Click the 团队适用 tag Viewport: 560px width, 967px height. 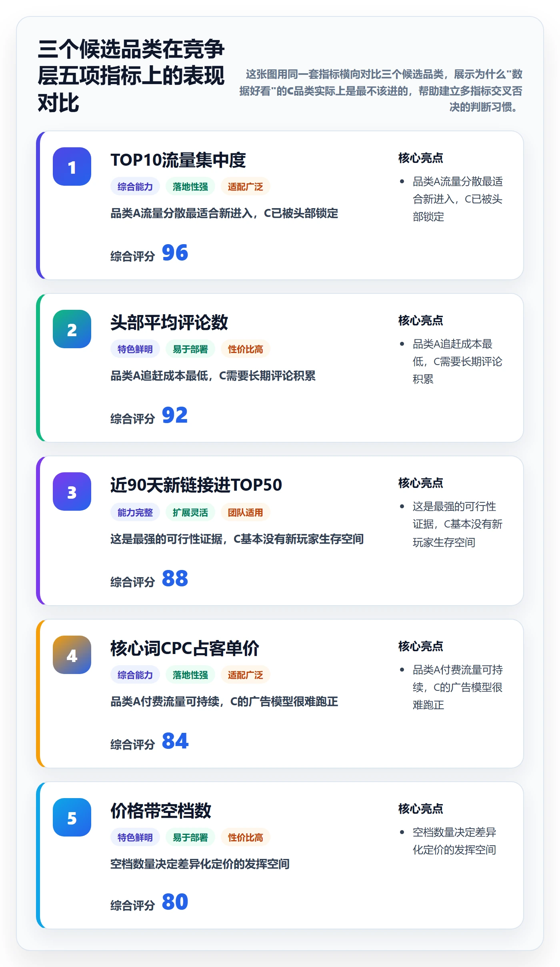[246, 512]
